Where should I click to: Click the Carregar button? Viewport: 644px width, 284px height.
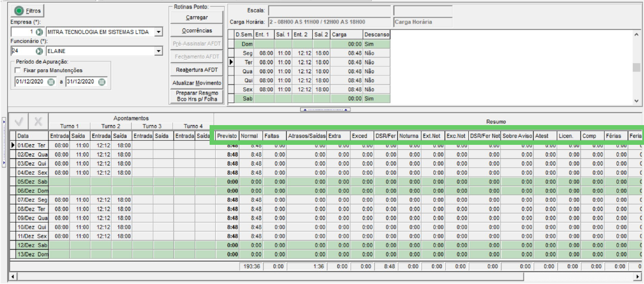click(x=197, y=17)
